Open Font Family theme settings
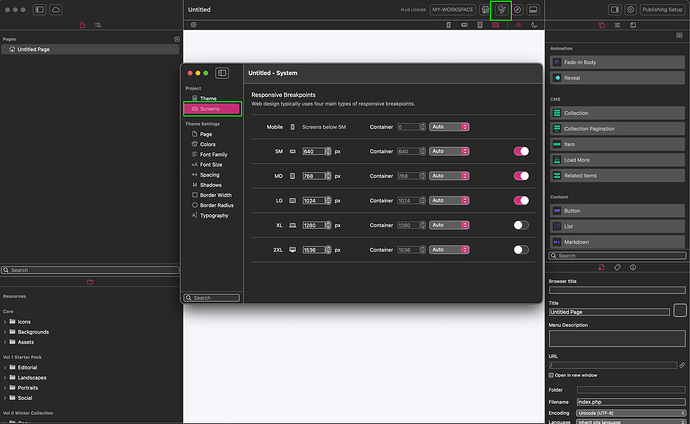 [212, 154]
